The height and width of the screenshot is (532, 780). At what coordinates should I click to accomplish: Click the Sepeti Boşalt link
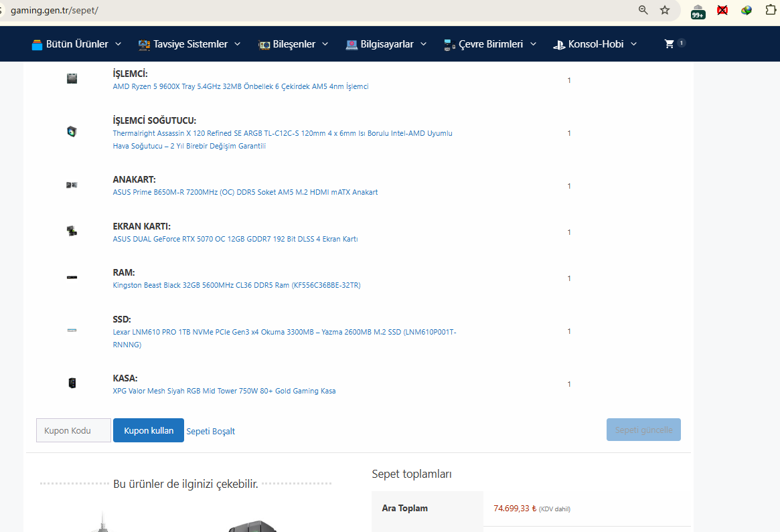(x=210, y=431)
